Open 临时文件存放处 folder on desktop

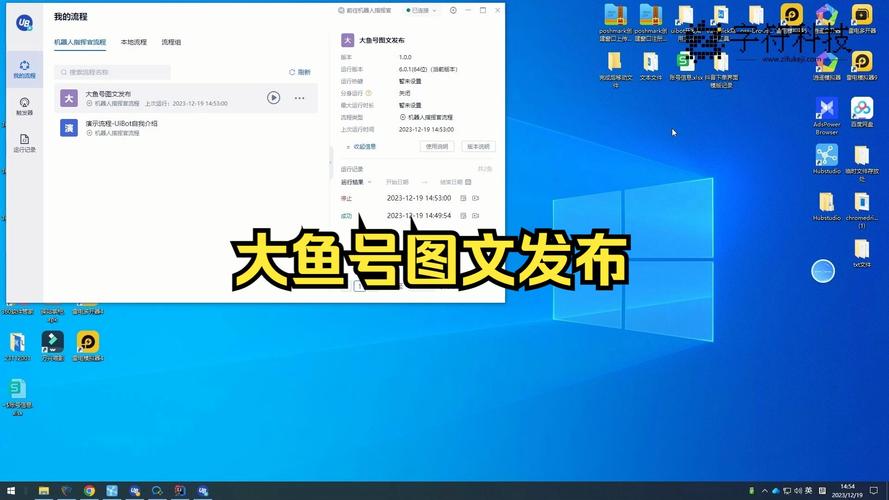click(862, 163)
